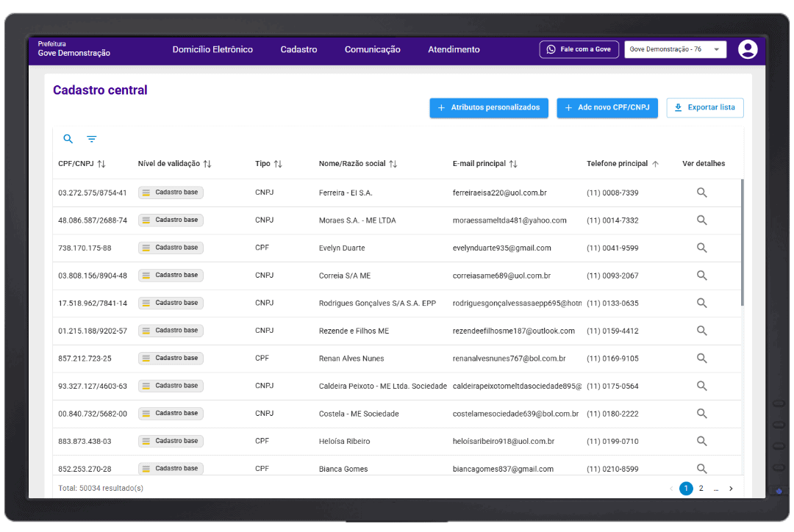Image resolution: width=794 pixels, height=532 pixels.
Task: Click Cadastro base badge for Evelyn Duarte
Action: click(171, 248)
